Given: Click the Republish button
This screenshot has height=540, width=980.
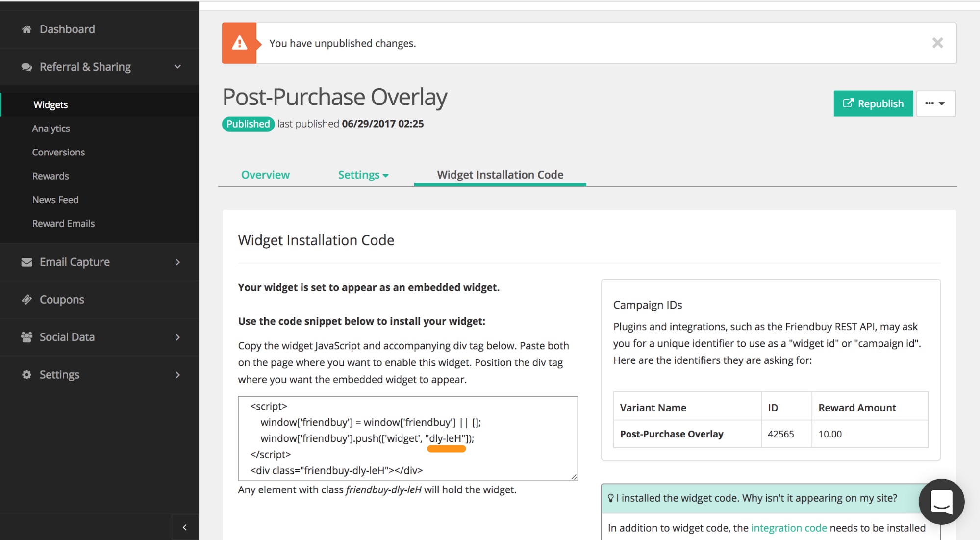Looking at the screenshot, I should point(873,103).
